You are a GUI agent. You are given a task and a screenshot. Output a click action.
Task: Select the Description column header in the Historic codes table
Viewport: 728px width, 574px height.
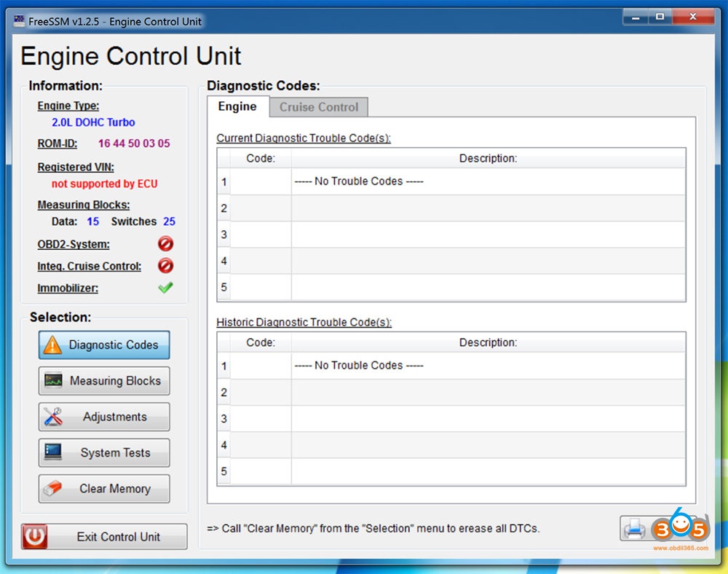(x=488, y=343)
